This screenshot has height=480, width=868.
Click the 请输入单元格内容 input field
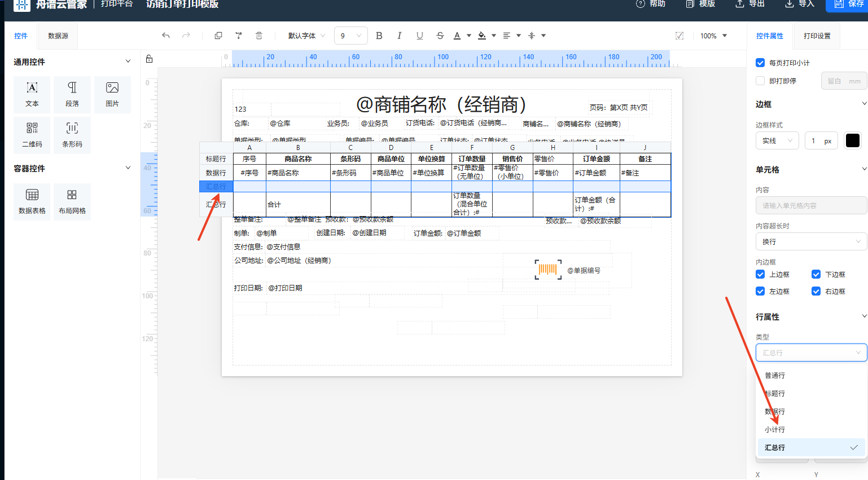coord(810,205)
